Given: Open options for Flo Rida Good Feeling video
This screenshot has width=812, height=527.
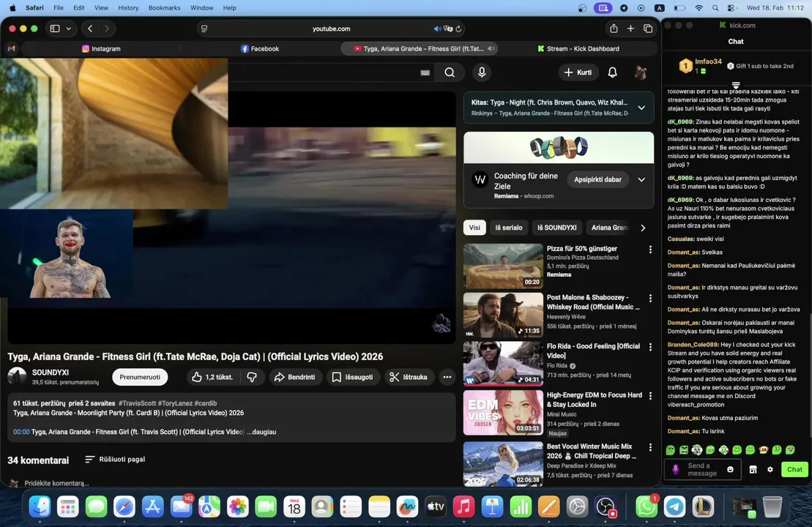Looking at the screenshot, I should click(x=650, y=347).
